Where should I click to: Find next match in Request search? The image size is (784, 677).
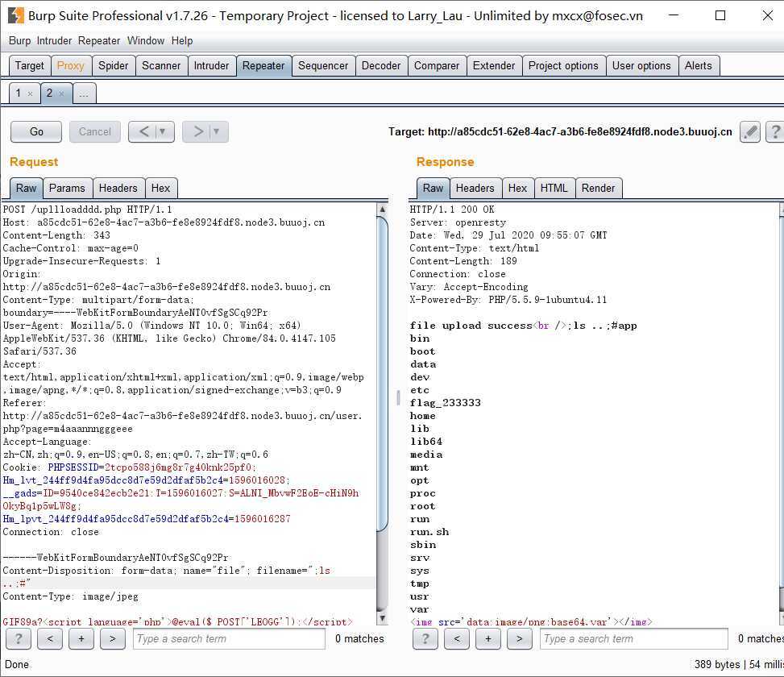[113, 638]
